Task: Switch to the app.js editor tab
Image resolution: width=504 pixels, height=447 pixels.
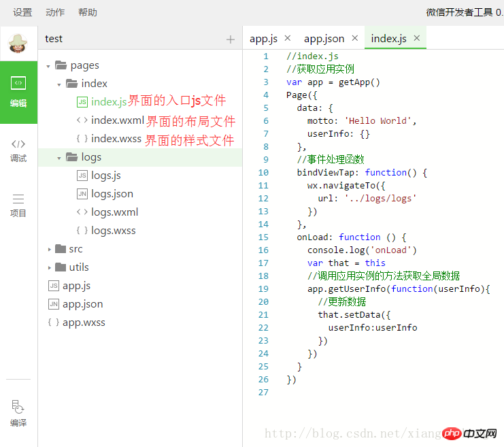Action: [x=263, y=39]
